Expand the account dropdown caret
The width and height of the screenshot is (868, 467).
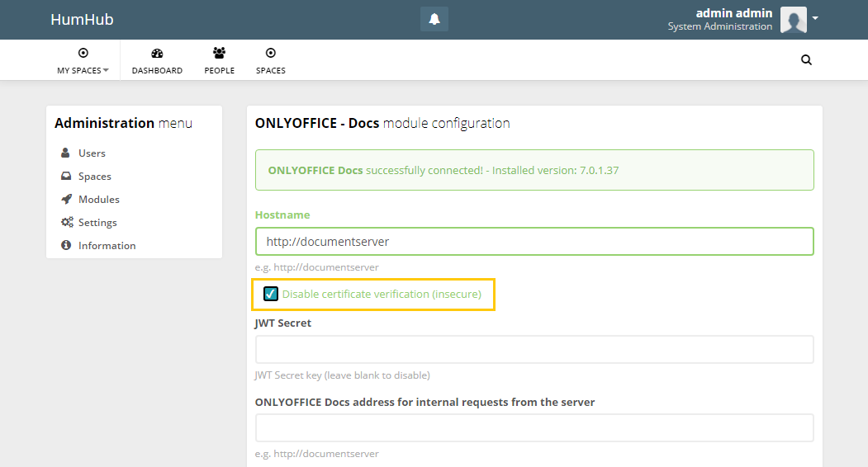(x=815, y=18)
